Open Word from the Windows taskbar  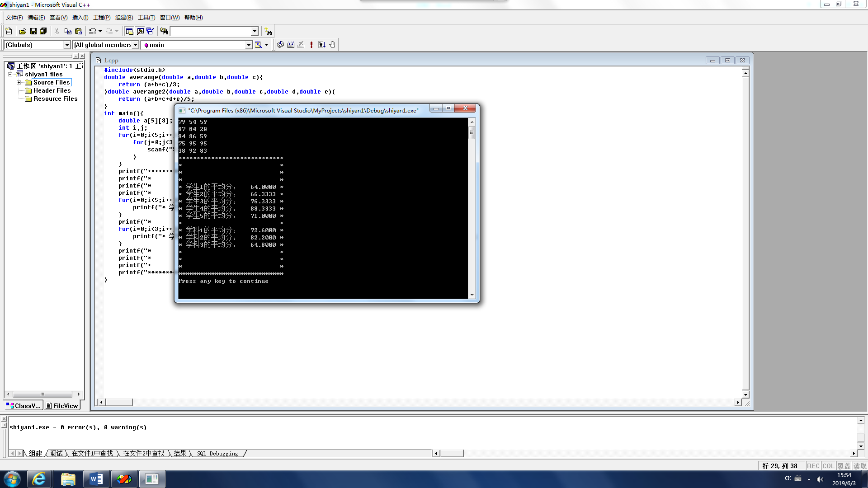coord(96,479)
